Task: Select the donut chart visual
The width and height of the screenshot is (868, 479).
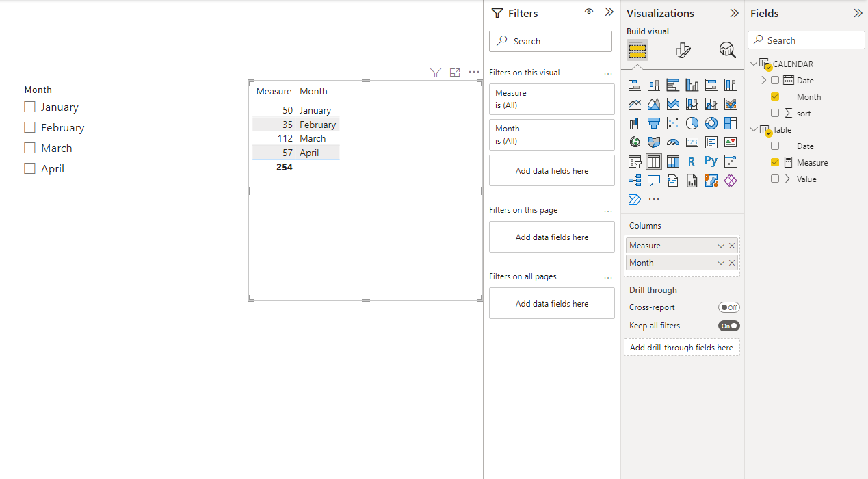Action: (711, 123)
